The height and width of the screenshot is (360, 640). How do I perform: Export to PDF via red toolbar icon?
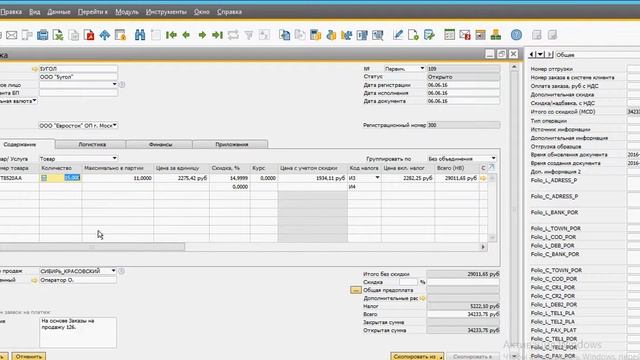[x=89, y=35]
